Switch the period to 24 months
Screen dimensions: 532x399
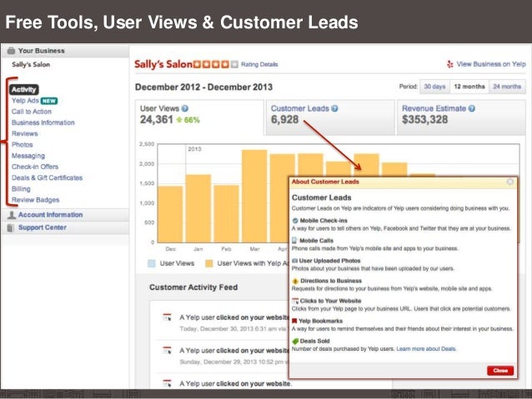click(507, 87)
